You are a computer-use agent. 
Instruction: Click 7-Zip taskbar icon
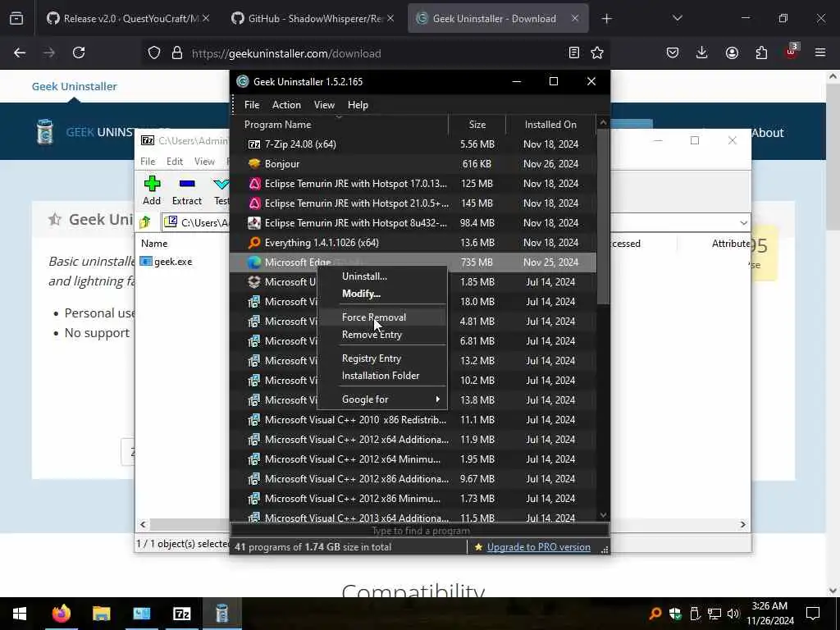[x=181, y=614]
